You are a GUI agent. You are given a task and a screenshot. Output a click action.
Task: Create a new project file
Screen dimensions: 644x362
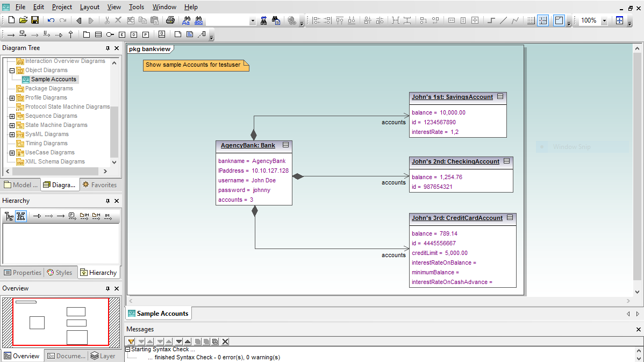click(11, 20)
